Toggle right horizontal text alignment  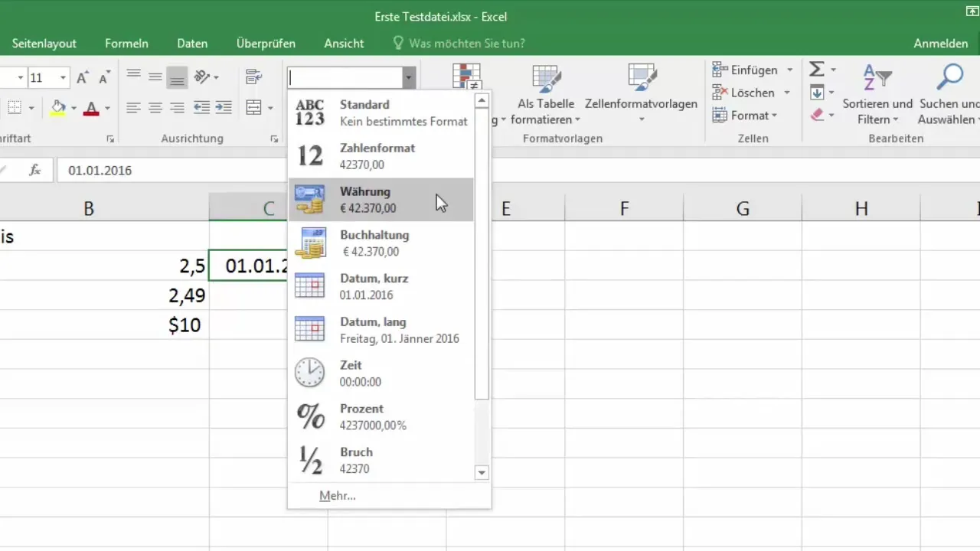(x=178, y=108)
